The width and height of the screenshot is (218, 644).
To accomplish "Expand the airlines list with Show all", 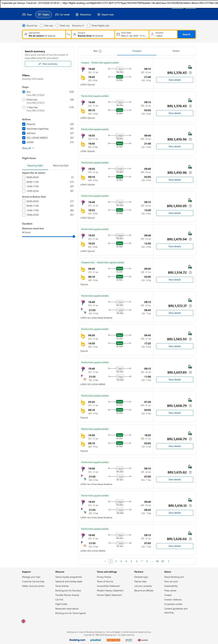I will coord(28,148).
